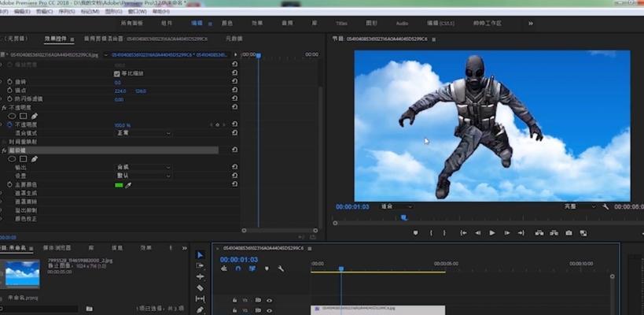Expand the 遮罩生成 group

[2, 193]
